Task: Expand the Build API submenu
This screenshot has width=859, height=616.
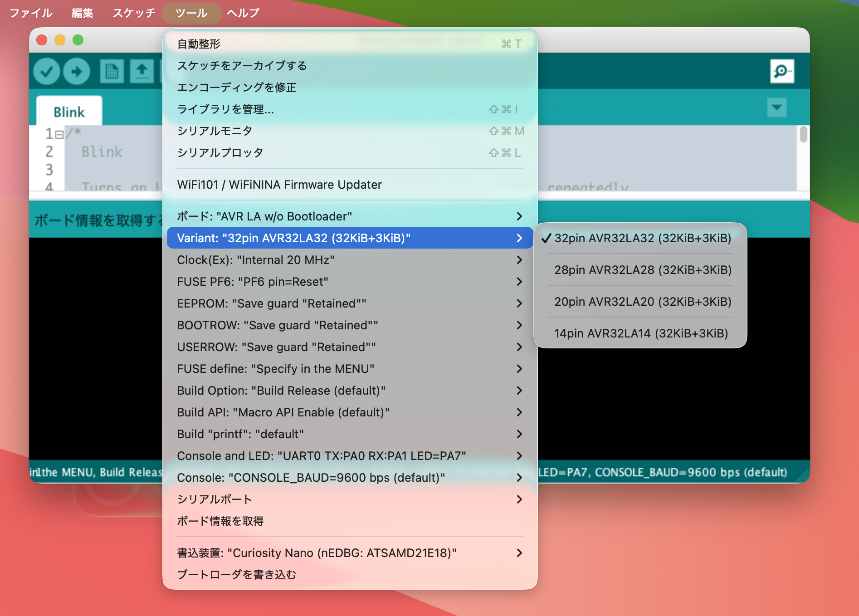Action: (x=350, y=412)
